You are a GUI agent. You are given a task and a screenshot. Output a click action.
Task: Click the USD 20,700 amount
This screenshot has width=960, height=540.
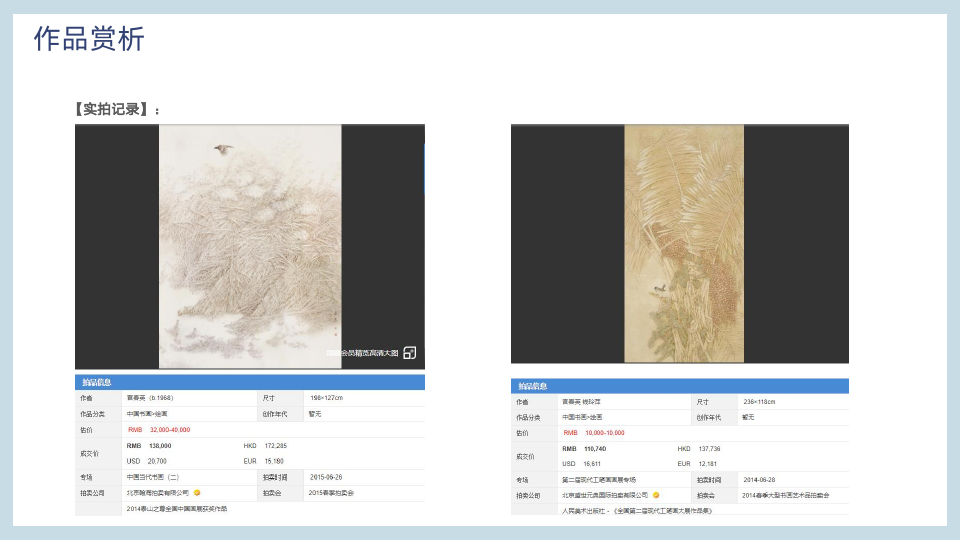(x=147, y=461)
